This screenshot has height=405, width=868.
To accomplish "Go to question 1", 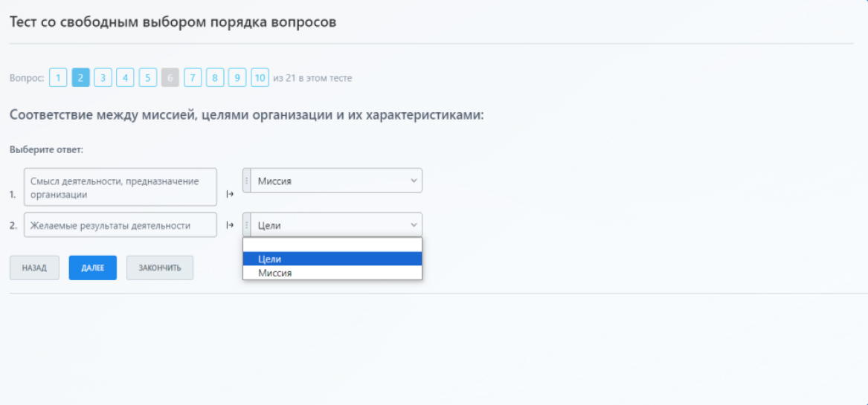I will click(58, 77).
